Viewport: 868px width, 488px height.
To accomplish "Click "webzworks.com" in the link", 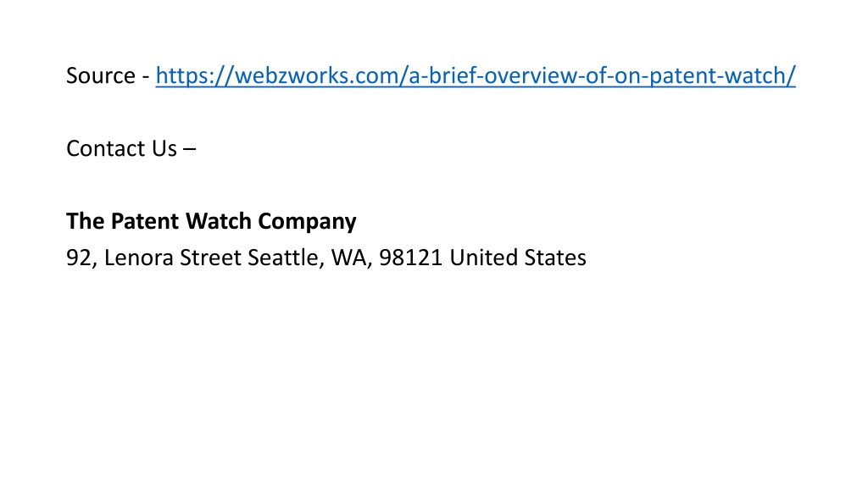I will [315, 75].
